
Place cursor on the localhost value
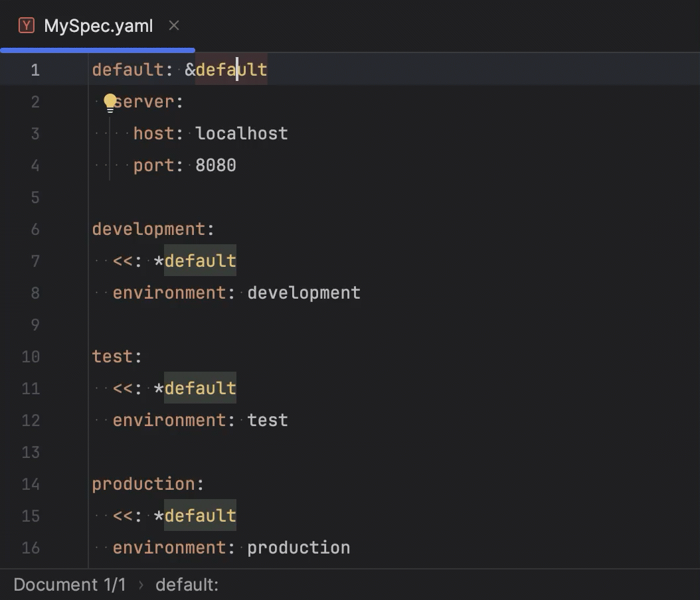(x=241, y=133)
